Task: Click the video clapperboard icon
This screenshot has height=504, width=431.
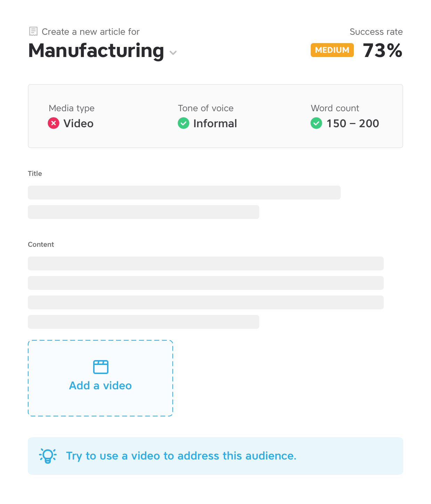Action: [101, 367]
